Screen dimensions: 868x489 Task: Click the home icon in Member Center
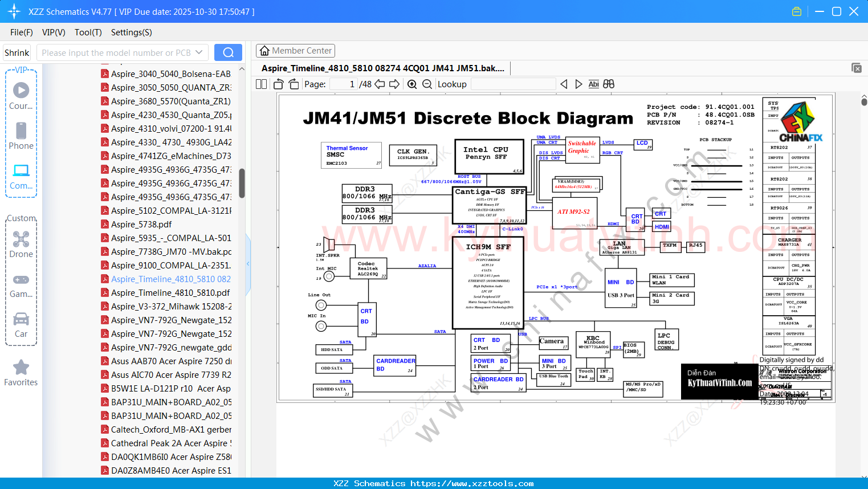tap(264, 51)
